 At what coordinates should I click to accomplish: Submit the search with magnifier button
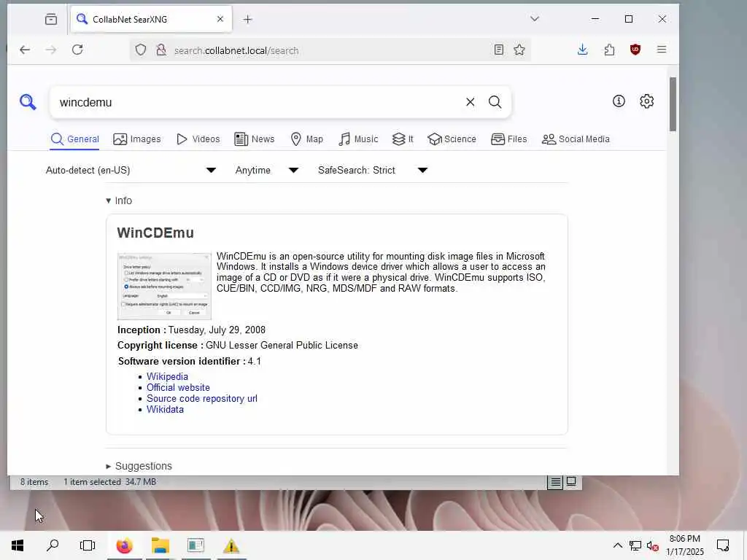[x=495, y=102]
